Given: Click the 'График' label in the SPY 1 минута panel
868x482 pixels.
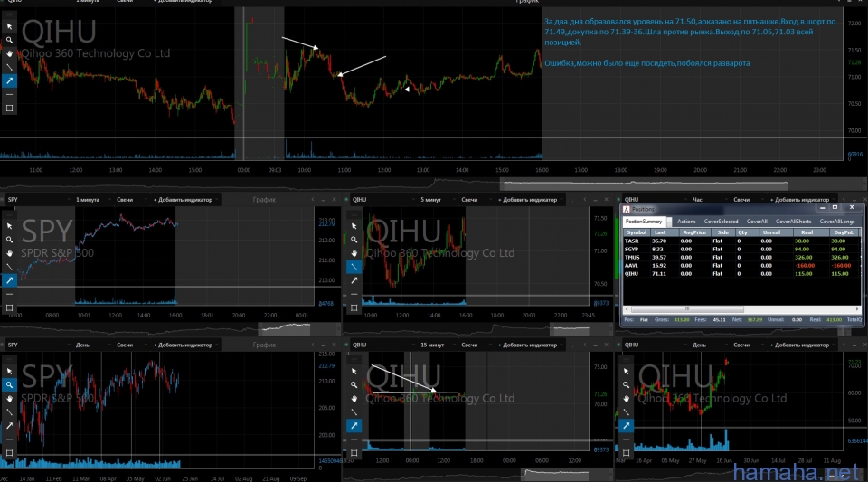Looking at the screenshot, I should click(264, 199).
